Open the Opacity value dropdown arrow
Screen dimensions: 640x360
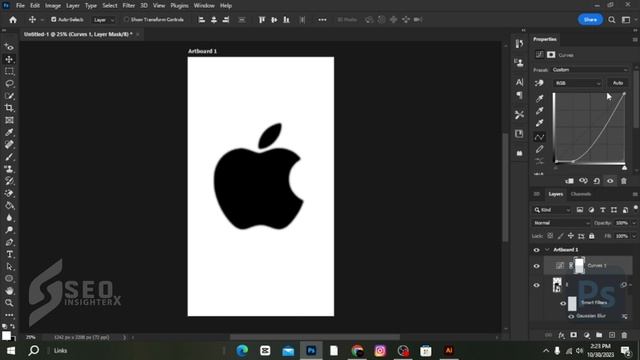coord(634,223)
